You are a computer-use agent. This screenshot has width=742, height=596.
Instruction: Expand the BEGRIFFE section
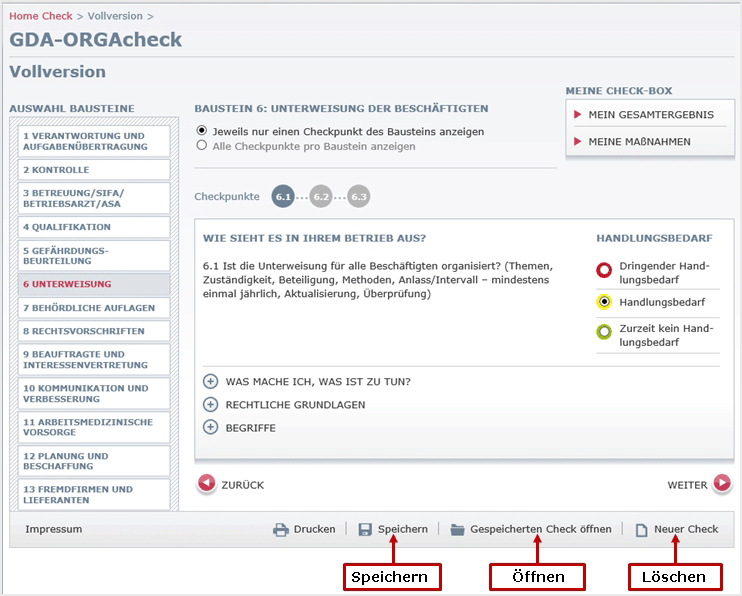point(210,427)
